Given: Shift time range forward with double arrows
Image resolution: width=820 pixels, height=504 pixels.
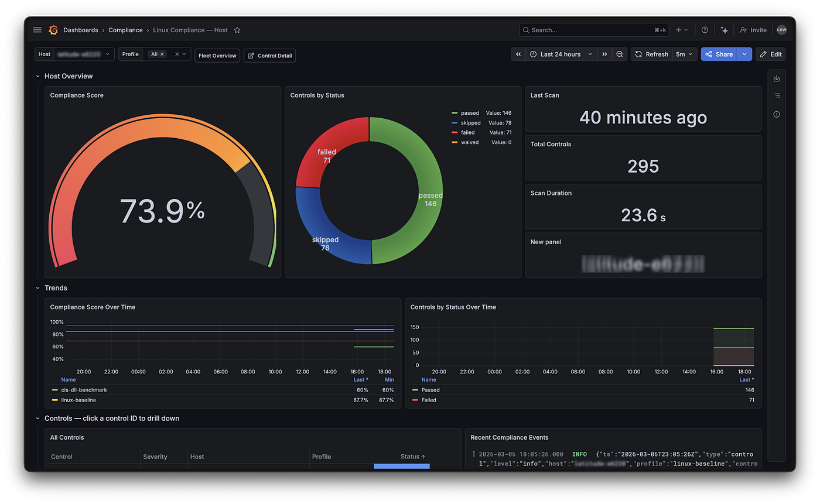Looking at the screenshot, I should click(x=604, y=54).
